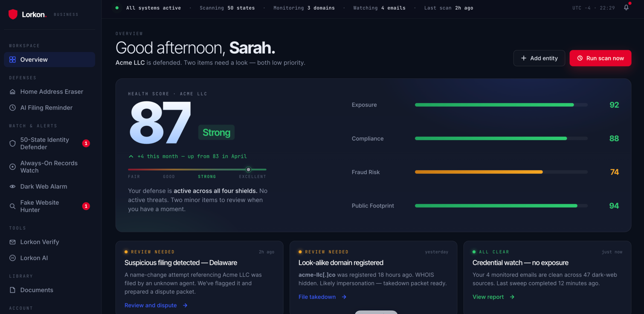Click "+4 this month — up from 83 in April"

pos(192,156)
